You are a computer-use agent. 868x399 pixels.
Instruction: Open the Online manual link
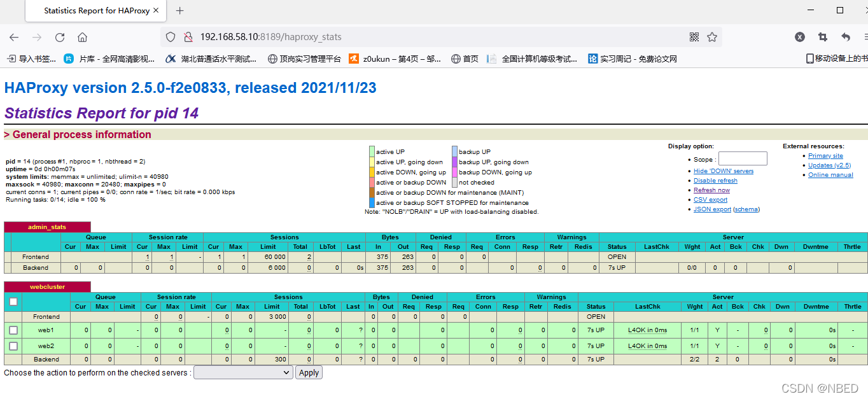(830, 175)
